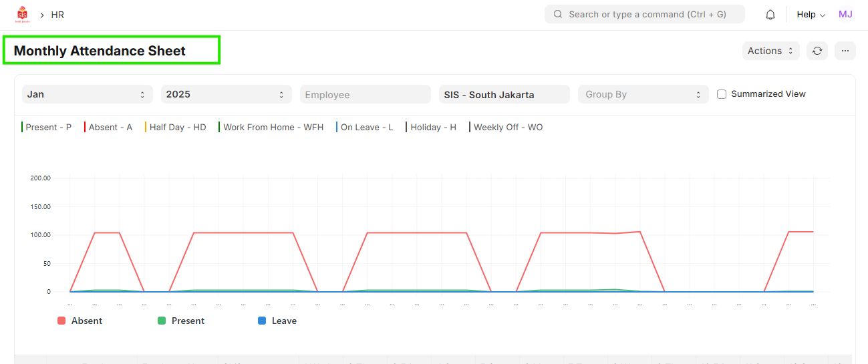Click the search magnifier icon

pos(557,14)
